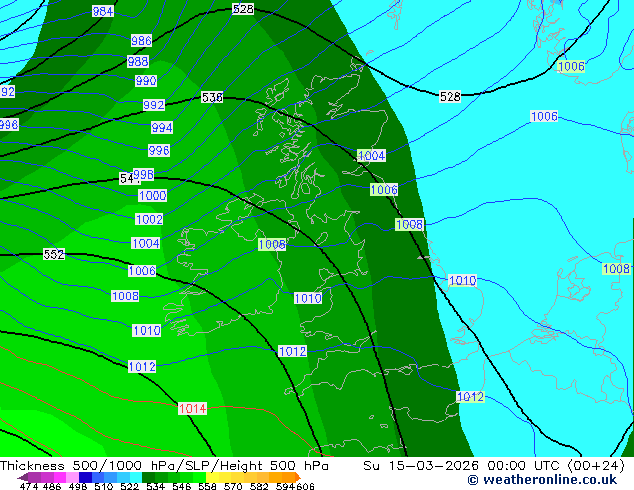Click the 986 isobar label
This screenshot has width=634, height=490.
point(142,40)
